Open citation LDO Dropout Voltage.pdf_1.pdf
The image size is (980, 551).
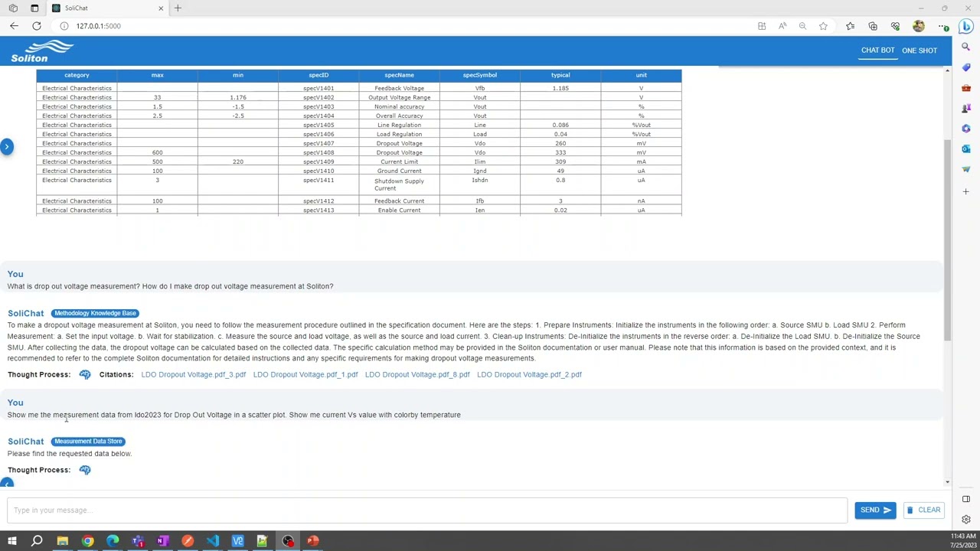click(305, 374)
